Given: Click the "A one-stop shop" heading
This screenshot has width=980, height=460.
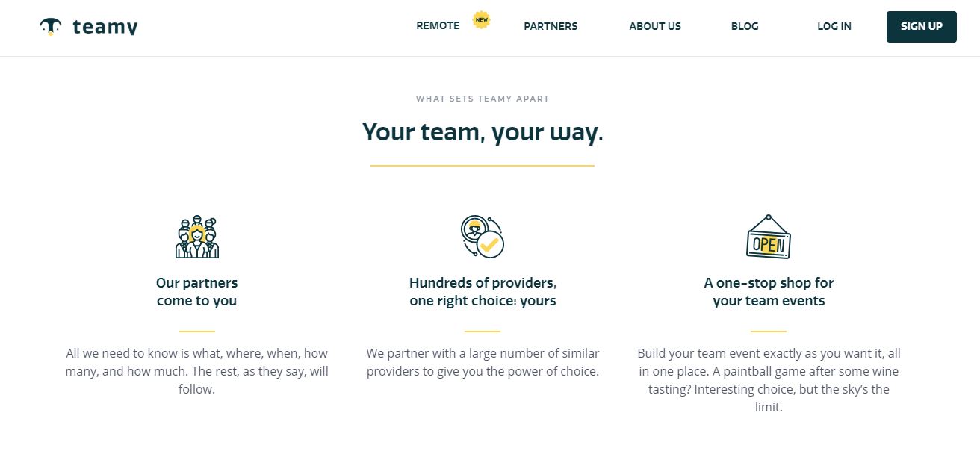Looking at the screenshot, I should (x=769, y=292).
